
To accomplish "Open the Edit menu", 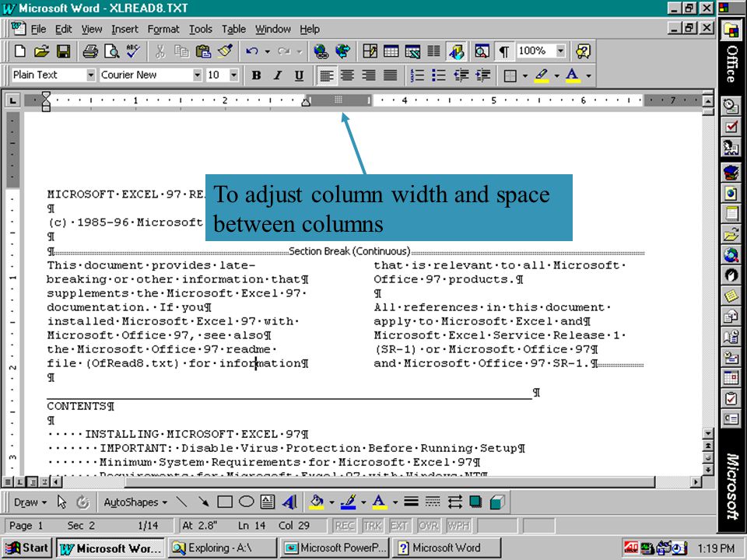I will click(63, 29).
